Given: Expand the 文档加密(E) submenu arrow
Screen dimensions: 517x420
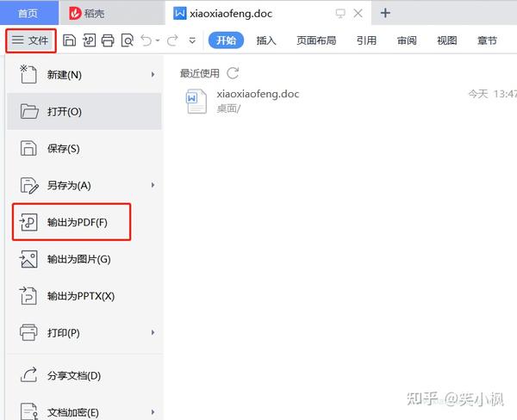Looking at the screenshot, I should click(153, 412).
